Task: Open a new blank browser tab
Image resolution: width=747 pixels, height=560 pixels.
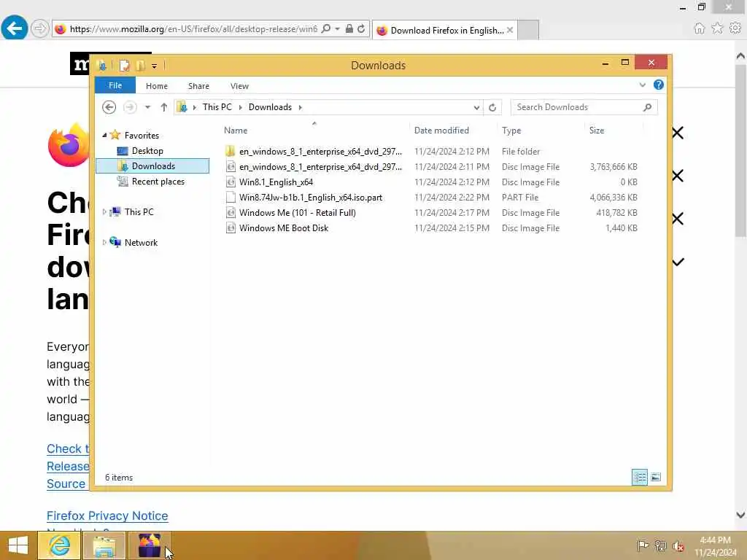Action: [x=528, y=29]
